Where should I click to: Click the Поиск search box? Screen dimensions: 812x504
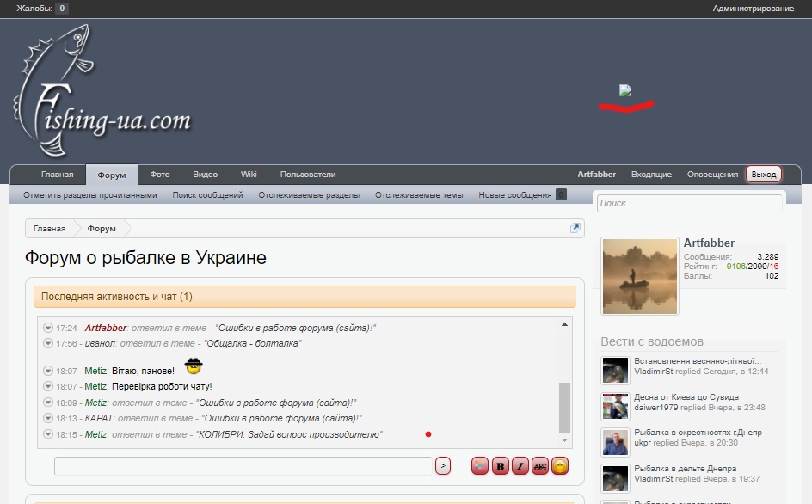click(690, 203)
